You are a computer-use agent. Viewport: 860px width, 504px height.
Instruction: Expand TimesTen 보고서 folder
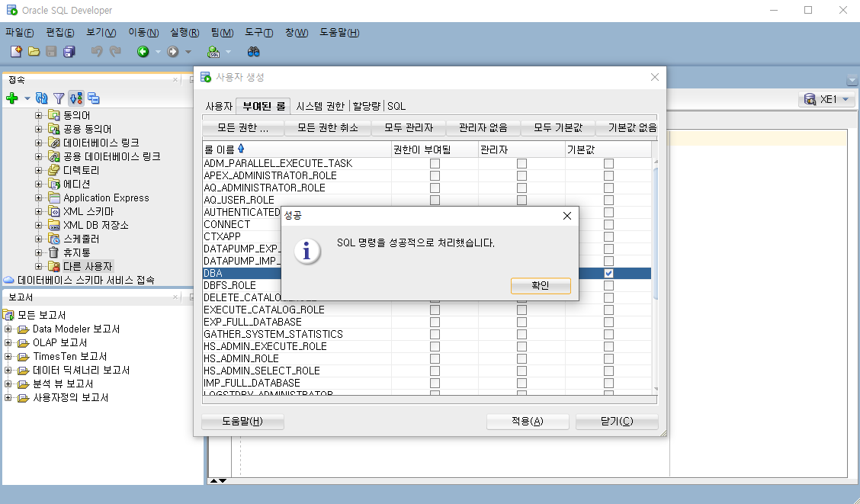(8, 357)
